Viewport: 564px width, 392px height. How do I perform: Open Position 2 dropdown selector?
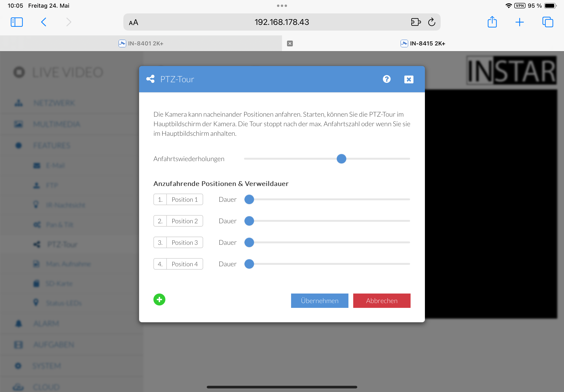[184, 221]
